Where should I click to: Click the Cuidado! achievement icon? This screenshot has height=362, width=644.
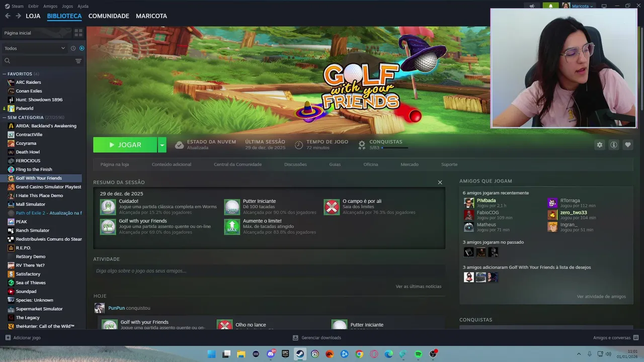(x=108, y=207)
